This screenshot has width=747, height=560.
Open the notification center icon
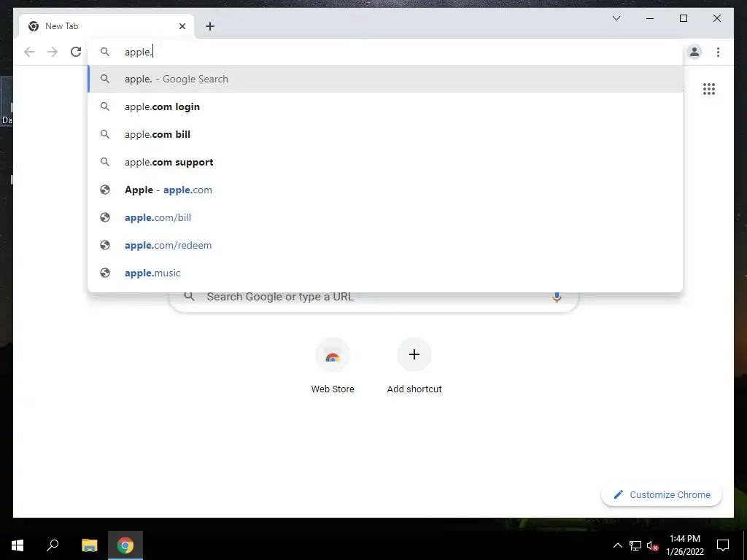[x=723, y=545]
